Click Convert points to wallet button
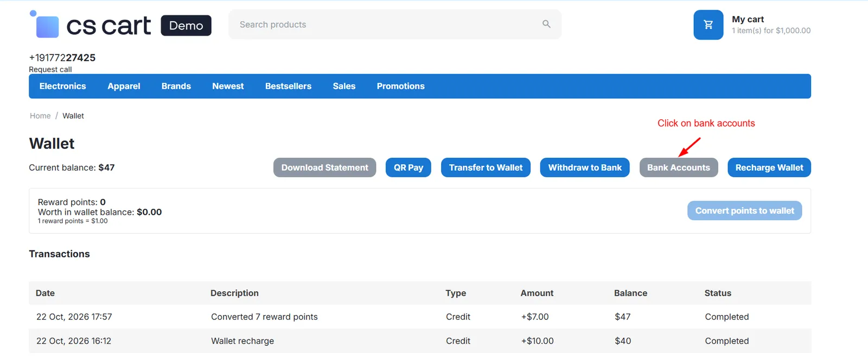This screenshot has height=360, width=868. pos(745,211)
